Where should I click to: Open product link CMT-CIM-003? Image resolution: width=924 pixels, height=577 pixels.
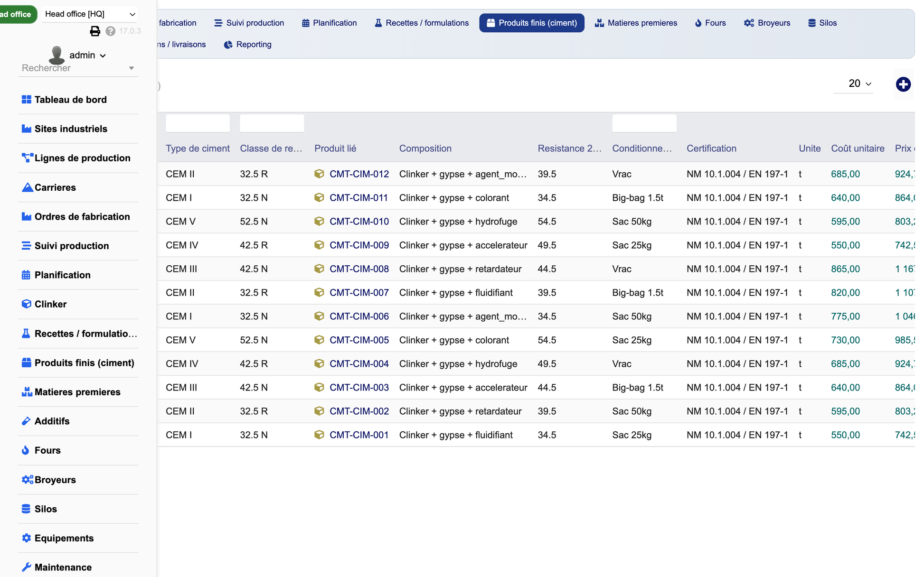[x=359, y=388]
